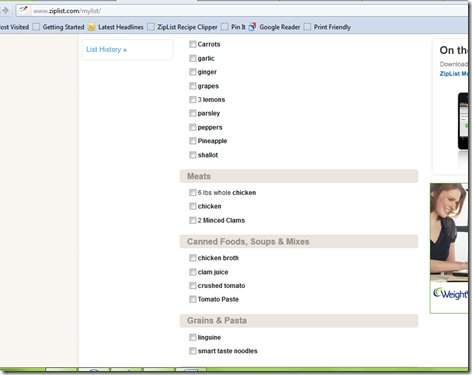Click the Print Friendly bookmarklet
This screenshot has width=472, height=375.
tap(327, 27)
